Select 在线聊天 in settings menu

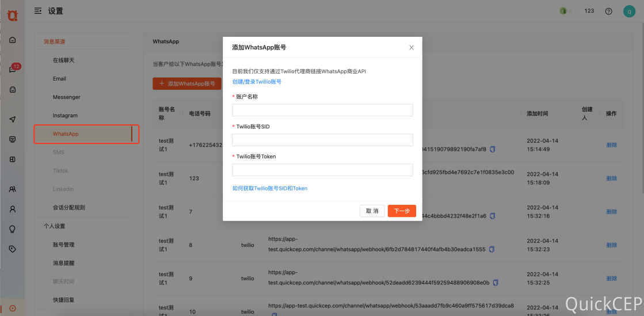pyautogui.click(x=64, y=60)
